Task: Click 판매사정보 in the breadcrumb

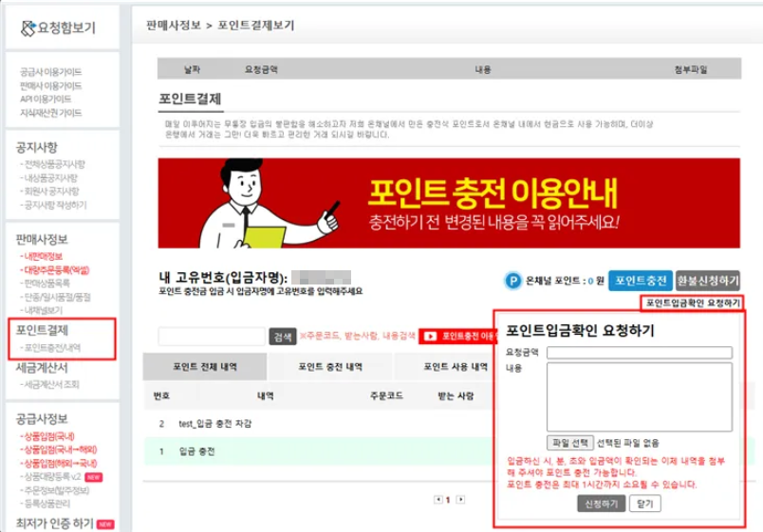Action: coord(174,26)
